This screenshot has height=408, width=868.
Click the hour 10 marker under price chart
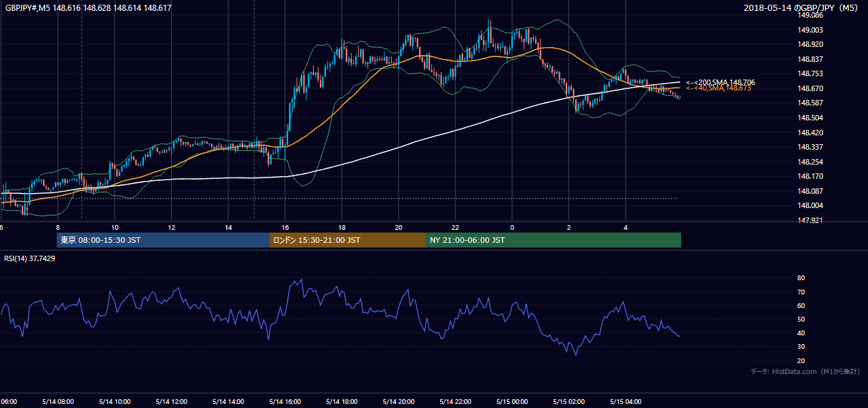coord(115,227)
